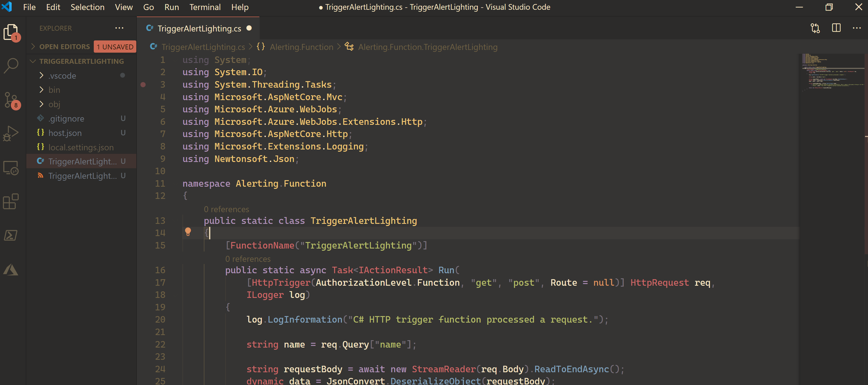Open the View menu
This screenshot has width=868, height=385.
click(x=124, y=7)
